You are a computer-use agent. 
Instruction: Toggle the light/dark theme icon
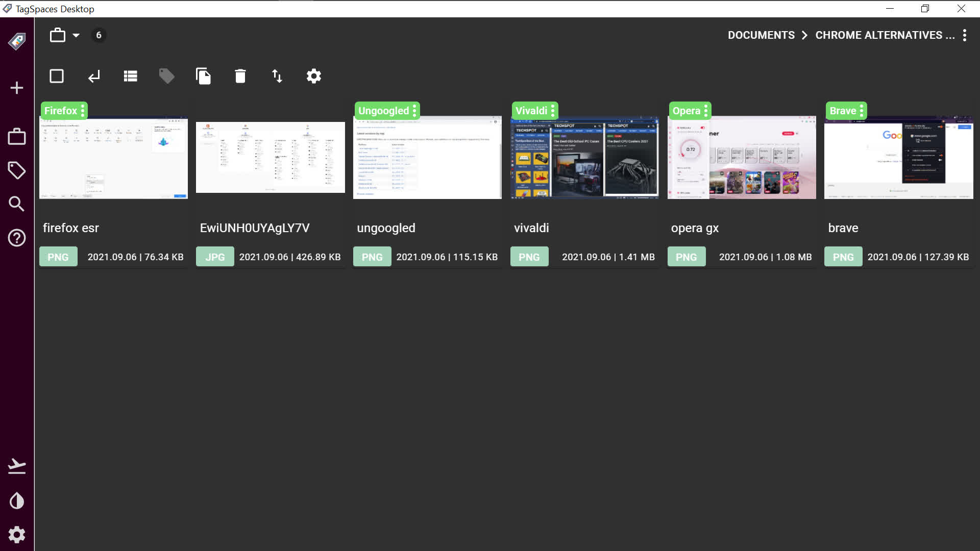click(x=17, y=501)
